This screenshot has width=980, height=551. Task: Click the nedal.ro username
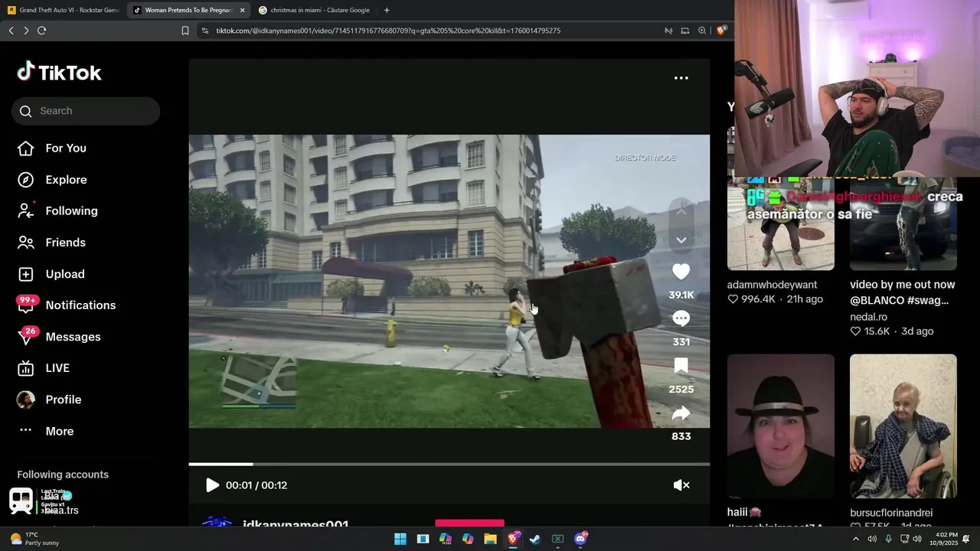(x=868, y=317)
